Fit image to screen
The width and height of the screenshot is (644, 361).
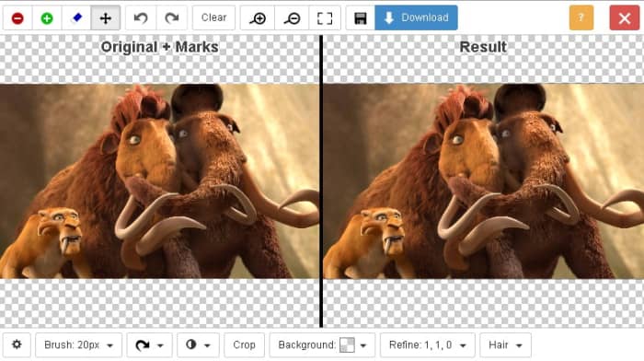325,18
